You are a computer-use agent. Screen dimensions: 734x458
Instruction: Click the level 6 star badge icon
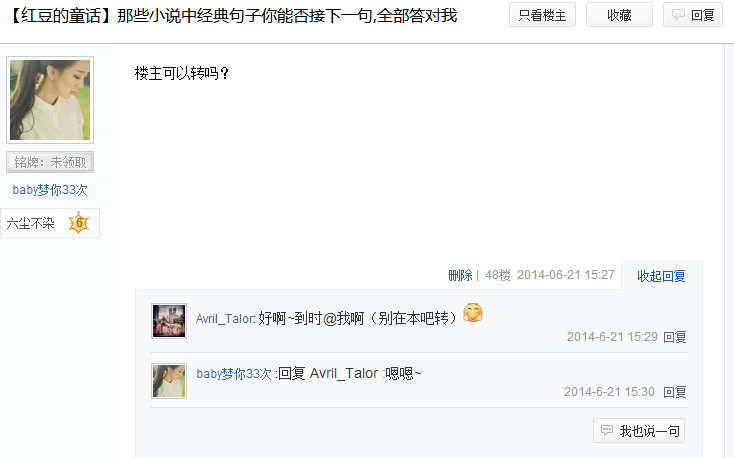pyautogui.click(x=79, y=223)
